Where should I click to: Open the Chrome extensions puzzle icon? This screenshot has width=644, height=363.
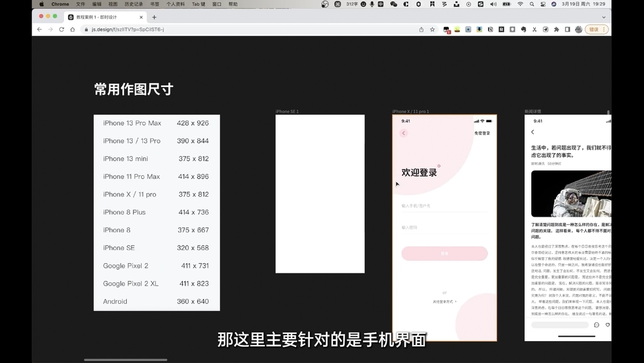pyautogui.click(x=556, y=30)
